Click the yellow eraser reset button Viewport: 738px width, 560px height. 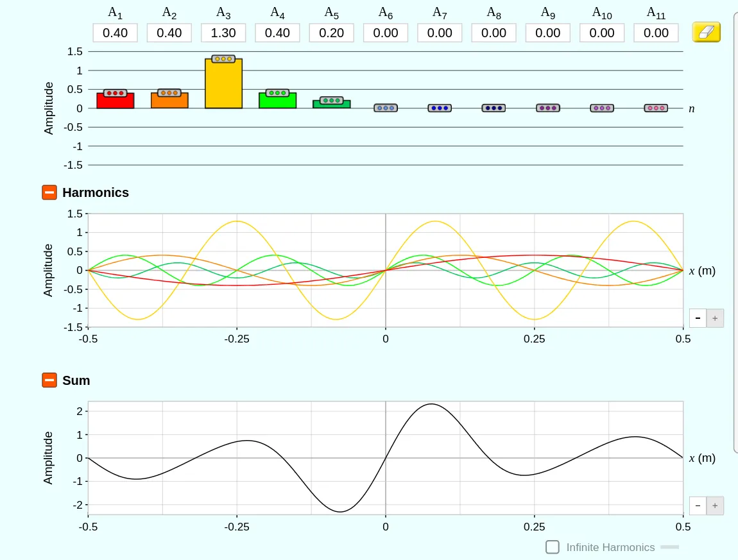[706, 32]
